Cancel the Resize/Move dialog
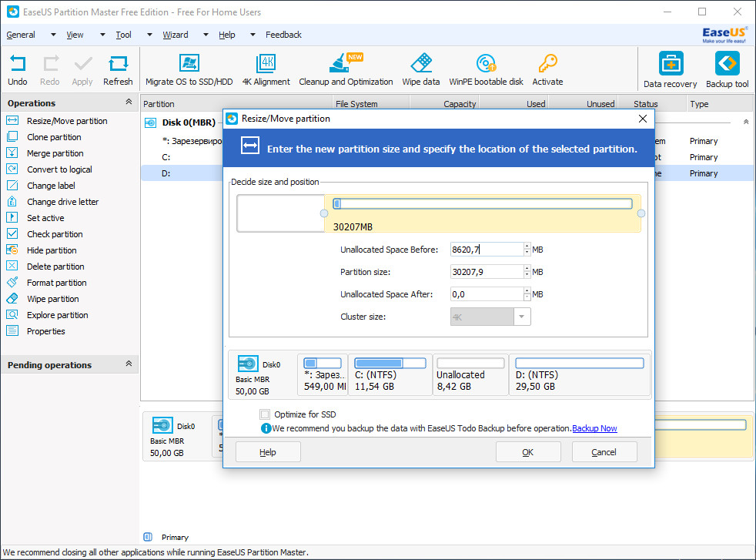Image resolution: width=756 pixels, height=560 pixels. (x=604, y=452)
